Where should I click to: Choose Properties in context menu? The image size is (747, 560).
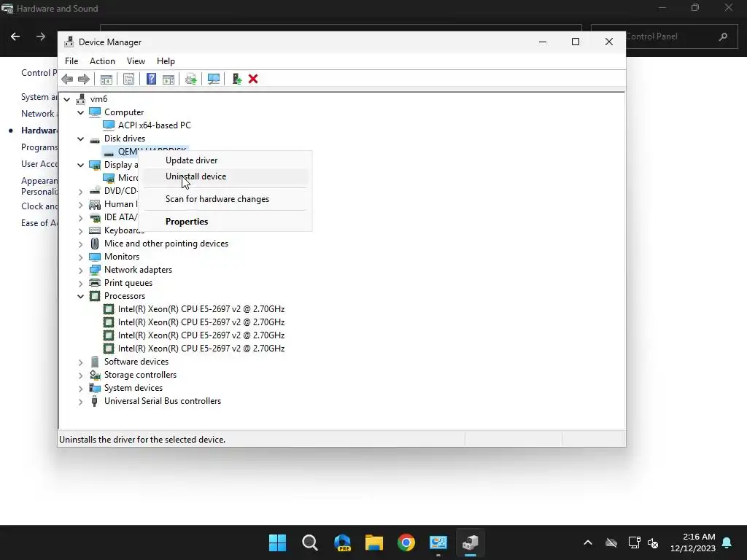(225, 222)
